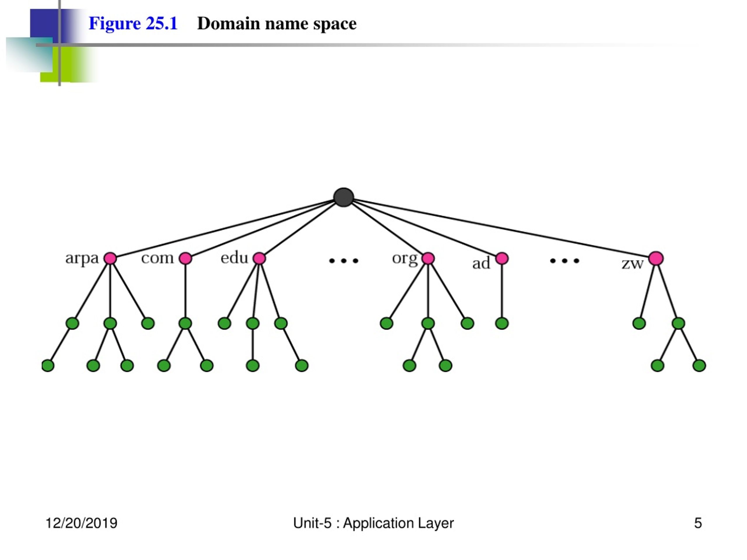This screenshot has width=747, height=560.
Task: Click the ellipsis between edu and org
Action: (343, 260)
